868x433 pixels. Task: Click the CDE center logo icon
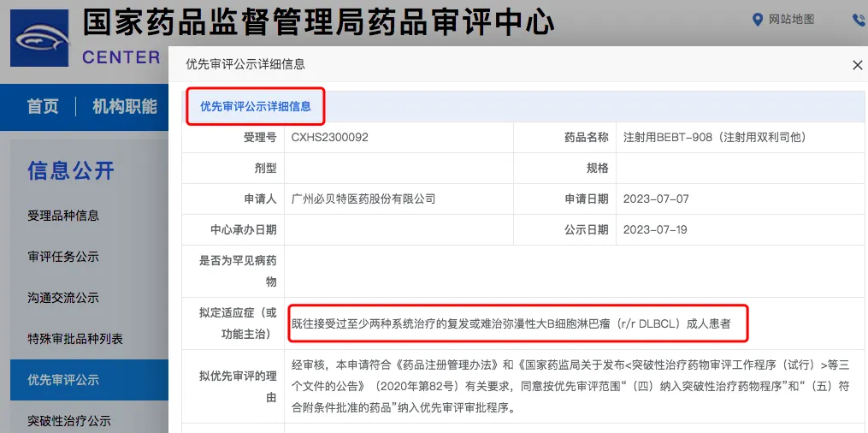point(40,39)
